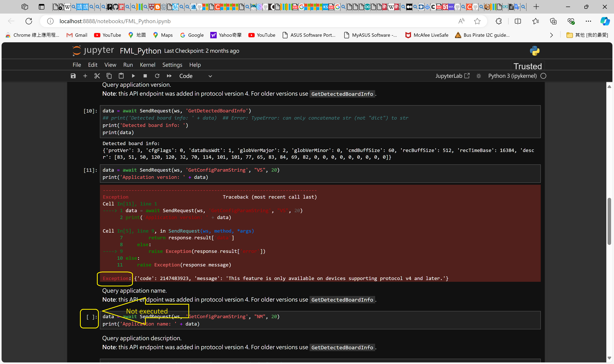614x364 pixels.
Task: Open the Kernel menu
Action: (147, 65)
